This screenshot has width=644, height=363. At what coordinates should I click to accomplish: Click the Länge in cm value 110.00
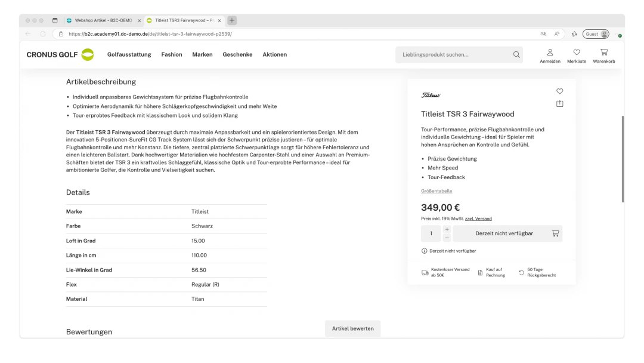coord(199,256)
